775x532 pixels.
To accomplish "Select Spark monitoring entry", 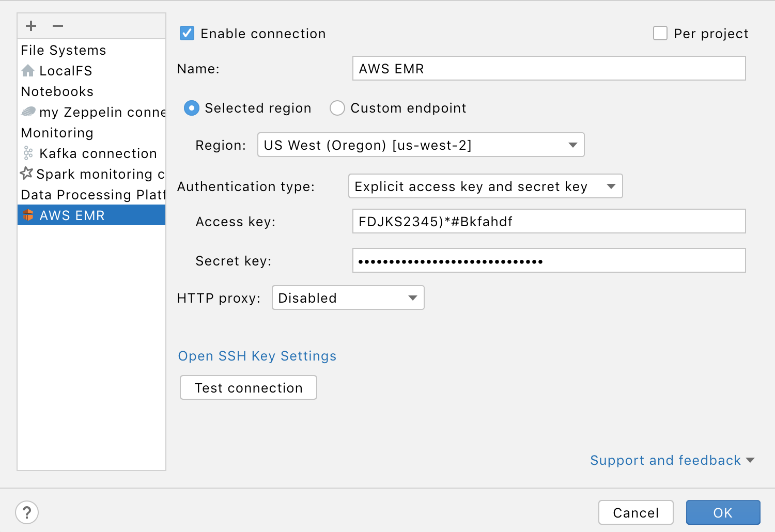I will click(91, 174).
